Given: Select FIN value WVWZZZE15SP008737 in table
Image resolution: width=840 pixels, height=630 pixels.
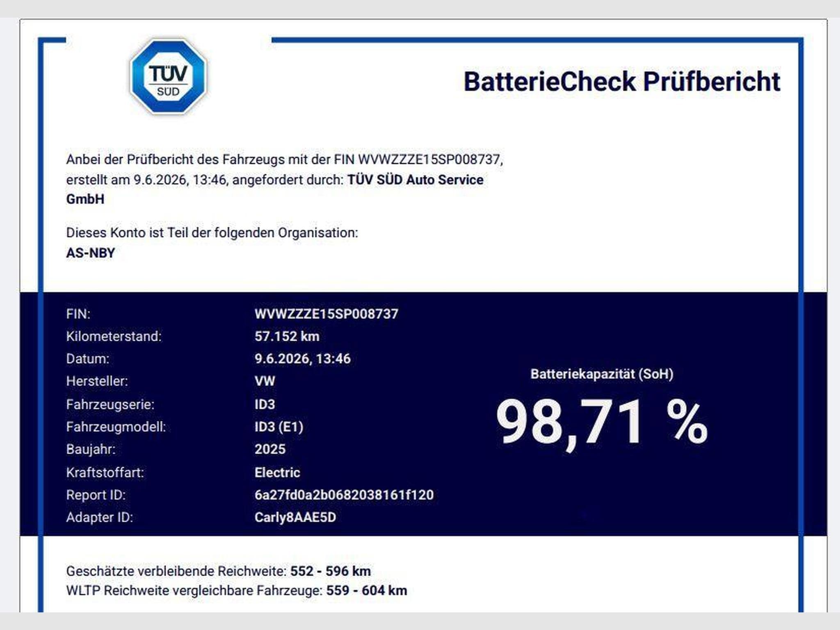Looking at the screenshot, I should tap(326, 314).
